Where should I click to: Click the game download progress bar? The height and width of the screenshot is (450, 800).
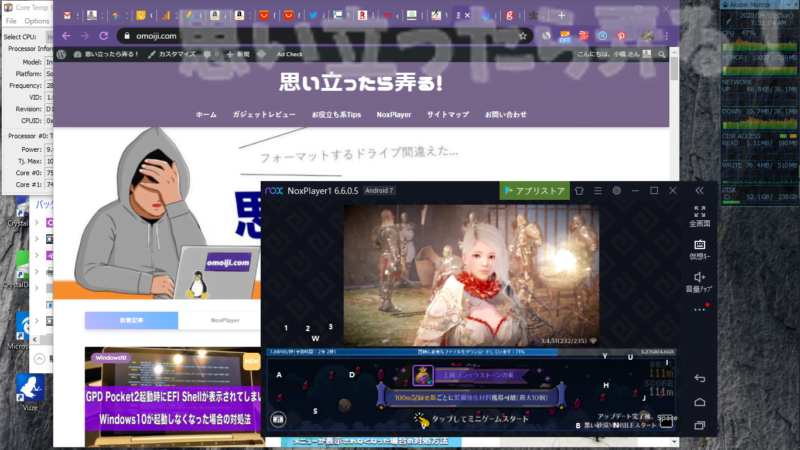click(471, 352)
